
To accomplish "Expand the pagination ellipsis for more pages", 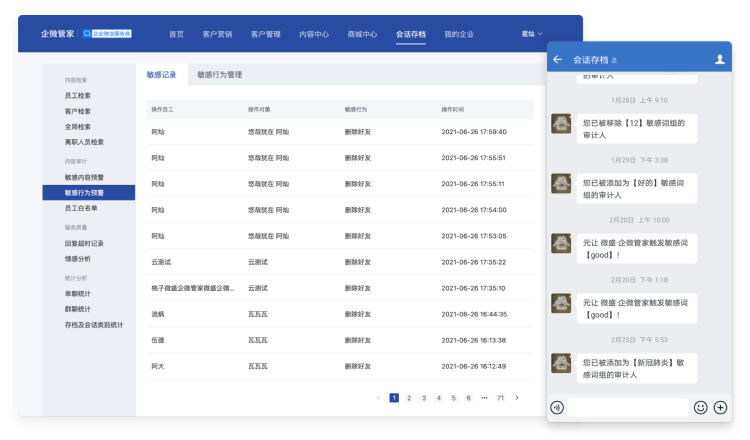I will coord(484,397).
